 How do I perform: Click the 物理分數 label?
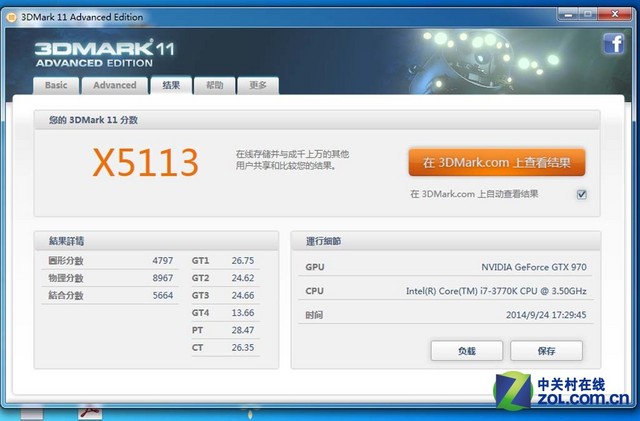point(66,278)
